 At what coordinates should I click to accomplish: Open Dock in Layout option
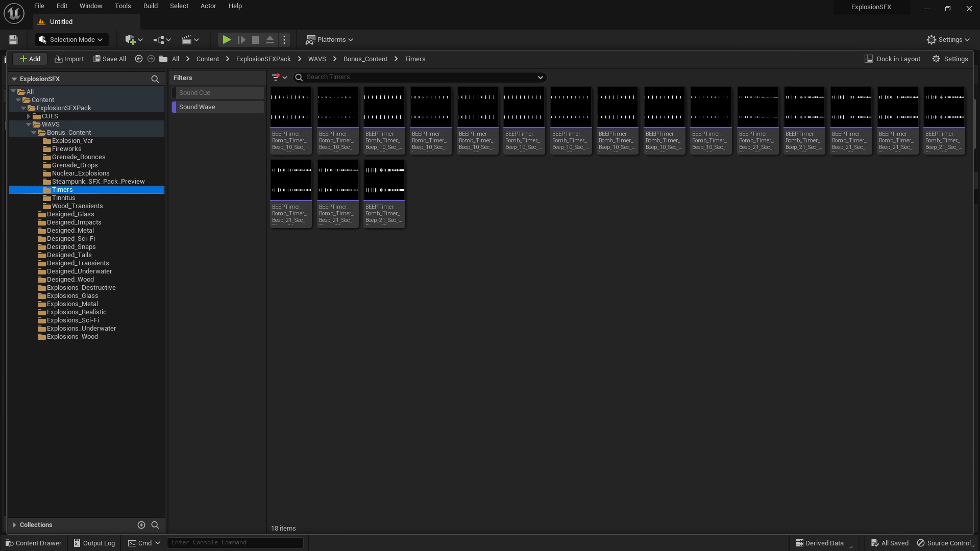[x=892, y=59]
